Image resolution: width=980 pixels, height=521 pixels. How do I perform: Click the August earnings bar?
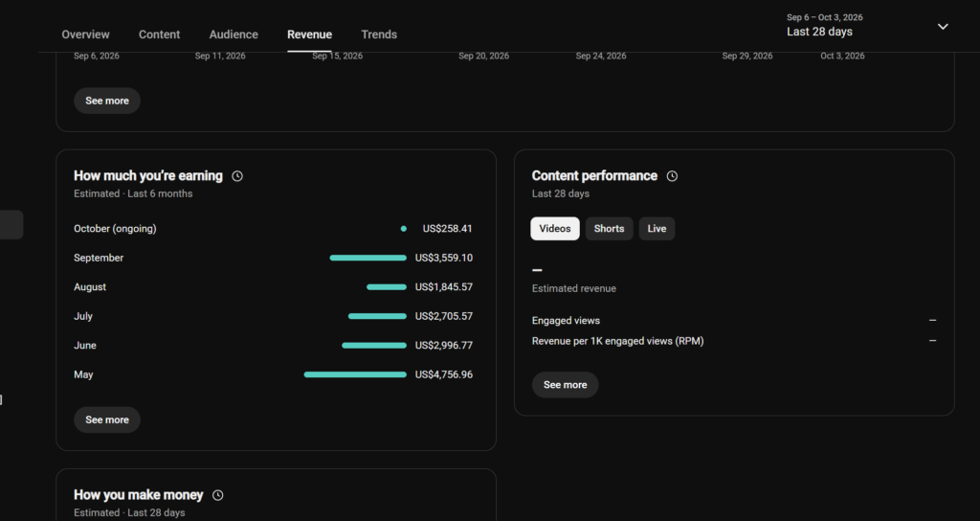(387, 287)
